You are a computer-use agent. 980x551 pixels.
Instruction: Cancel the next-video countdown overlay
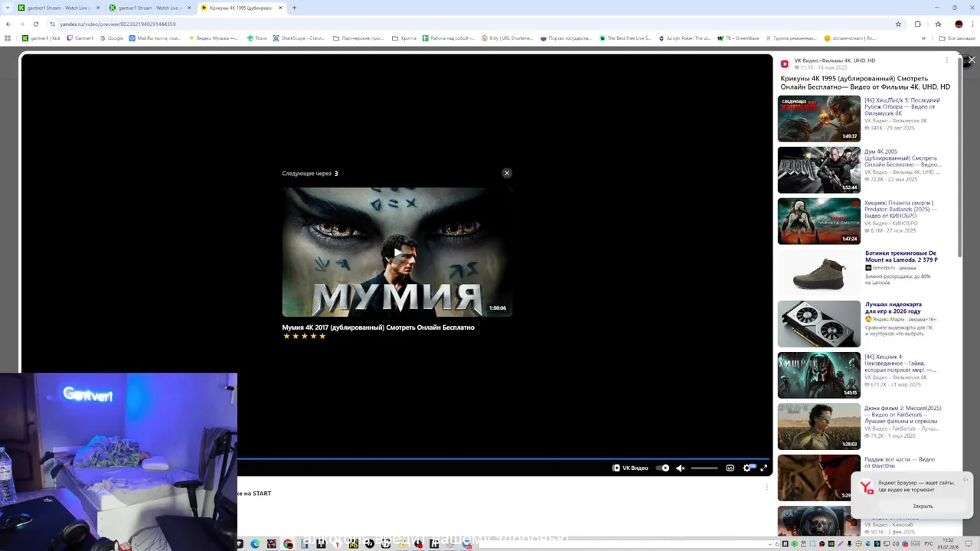point(507,173)
